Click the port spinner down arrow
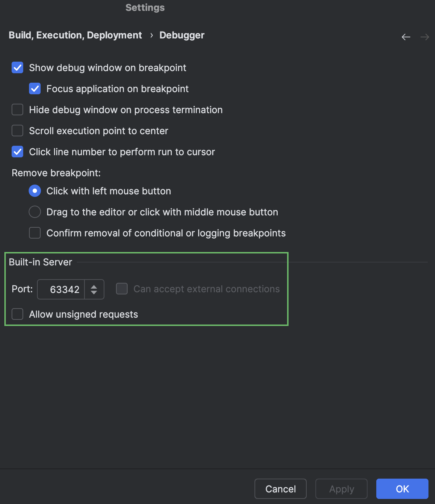This screenshot has height=504, width=435. [x=94, y=293]
